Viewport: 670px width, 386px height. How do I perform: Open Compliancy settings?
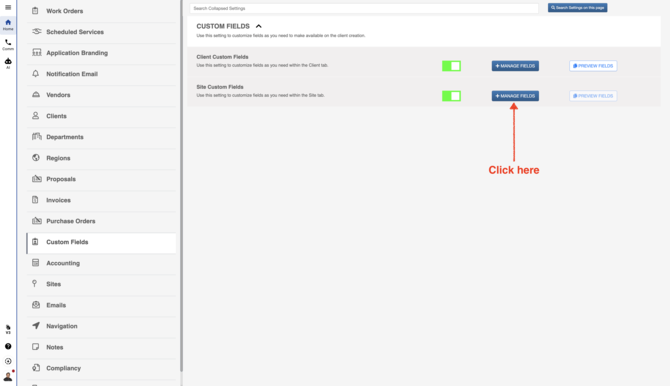click(x=101, y=368)
